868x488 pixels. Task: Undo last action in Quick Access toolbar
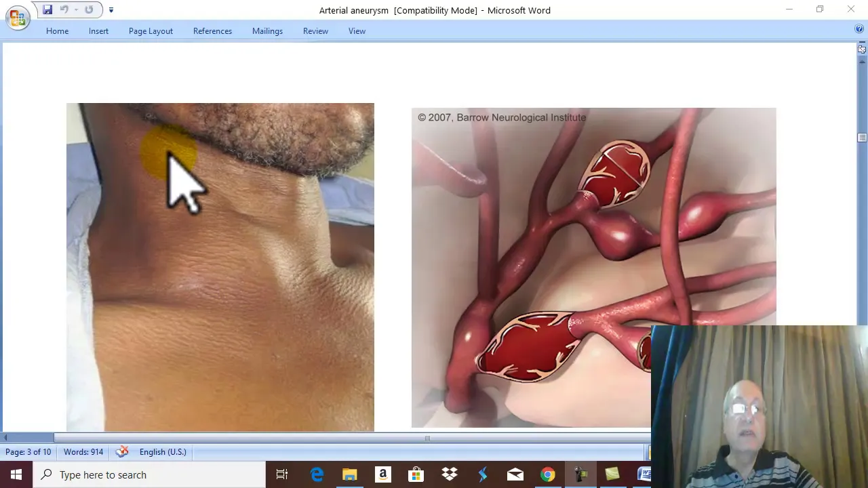(64, 9)
